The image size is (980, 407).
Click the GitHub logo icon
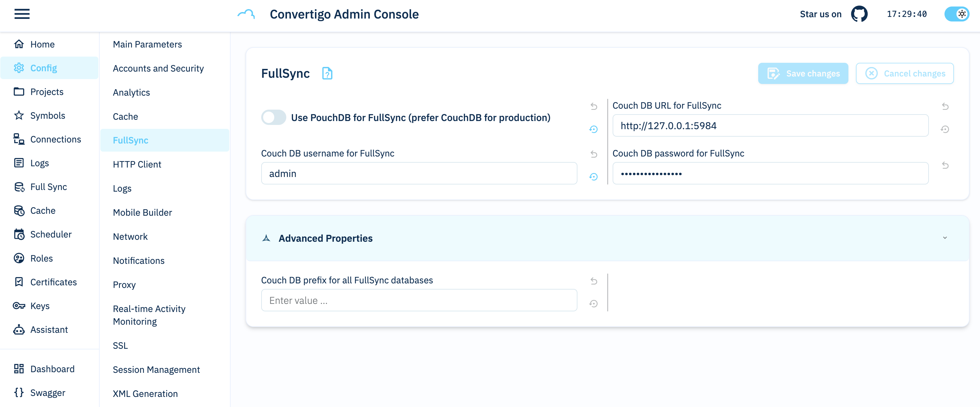[859, 14]
